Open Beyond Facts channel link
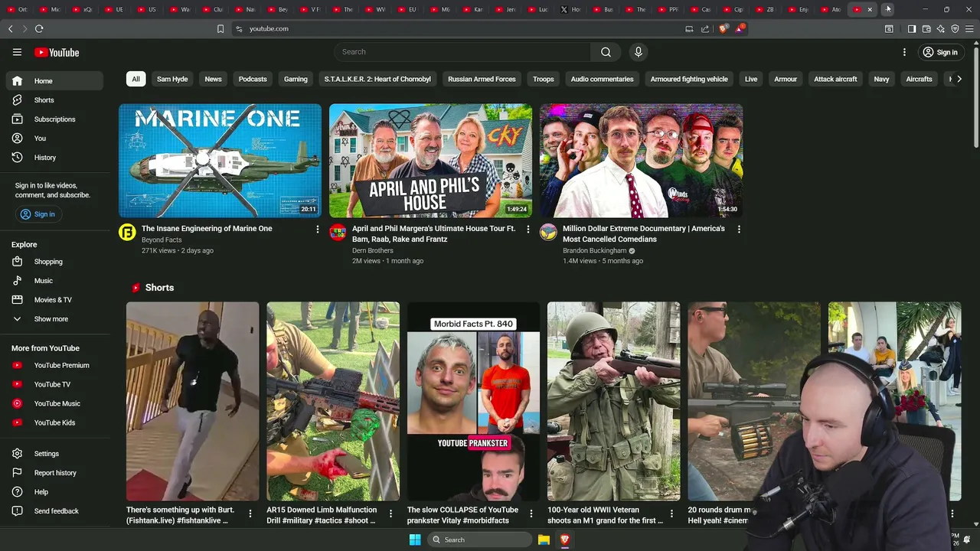This screenshot has height=551, width=980. coord(162,240)
